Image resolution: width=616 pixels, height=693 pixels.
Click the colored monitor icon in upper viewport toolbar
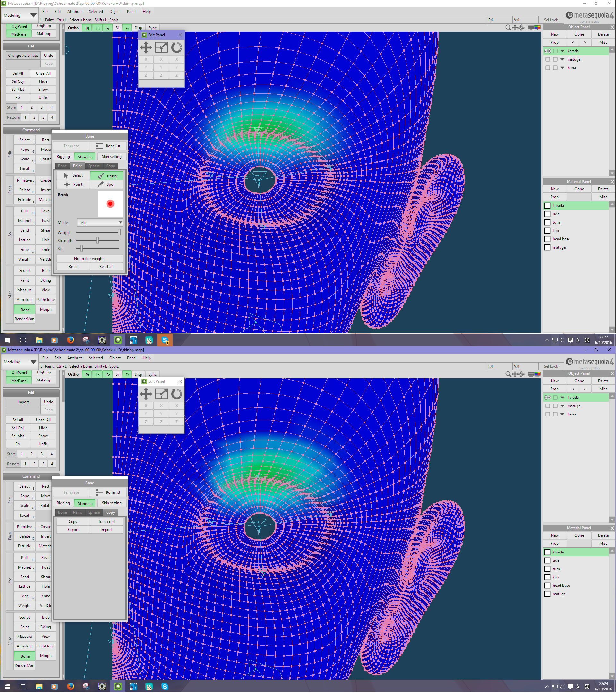coord(537,28)
